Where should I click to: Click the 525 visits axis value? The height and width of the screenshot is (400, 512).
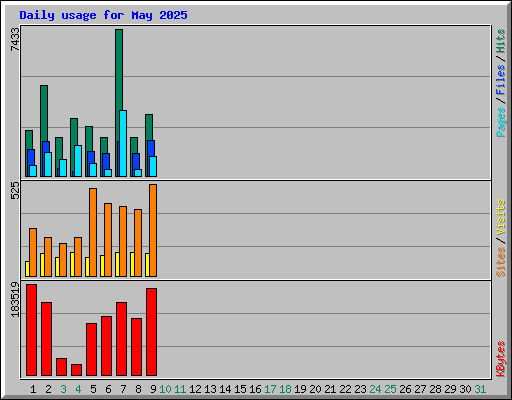(15, 191)
